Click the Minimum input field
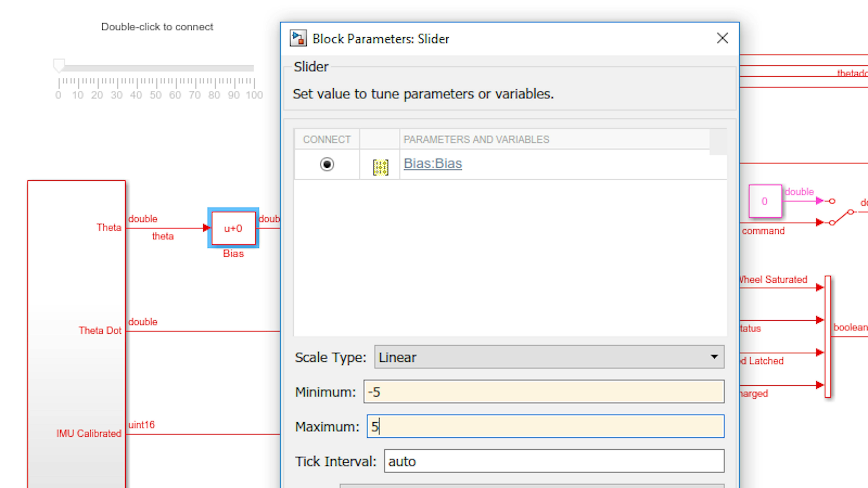Screen dimensions: 868x488 click(x=544, y=392)
